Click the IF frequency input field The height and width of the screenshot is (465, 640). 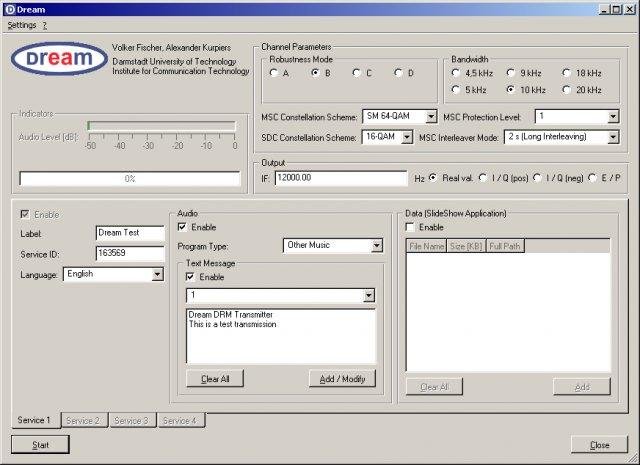point(341,178)
